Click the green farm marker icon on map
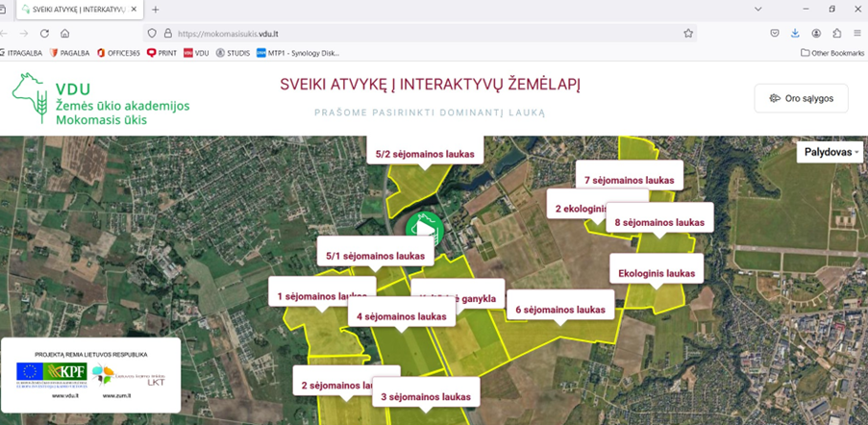 point(422,229)
